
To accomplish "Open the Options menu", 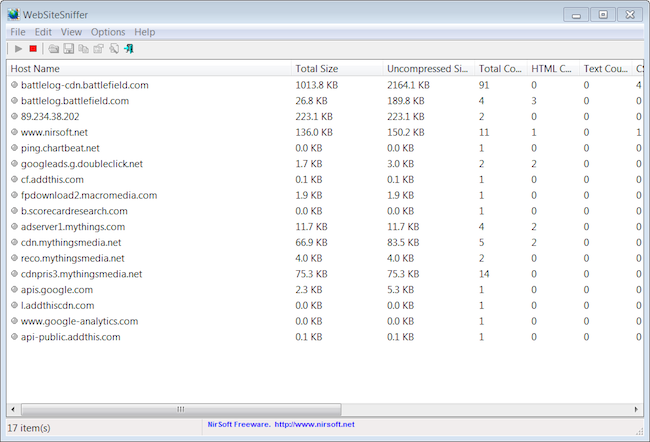I will point(108,32).
